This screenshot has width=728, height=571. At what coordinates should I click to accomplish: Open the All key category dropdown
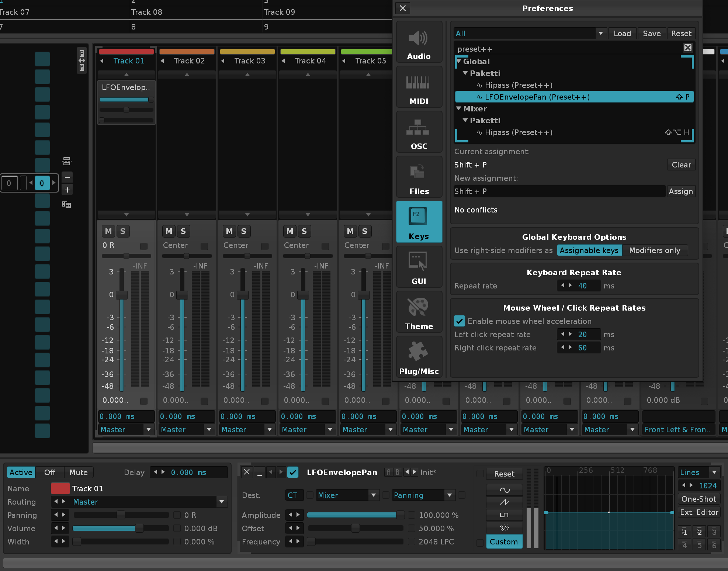(x=600, y=34)
